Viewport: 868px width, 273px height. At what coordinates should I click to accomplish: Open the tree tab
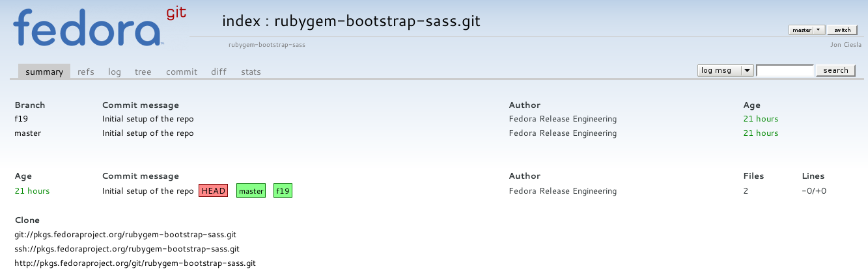coord(143,72)
